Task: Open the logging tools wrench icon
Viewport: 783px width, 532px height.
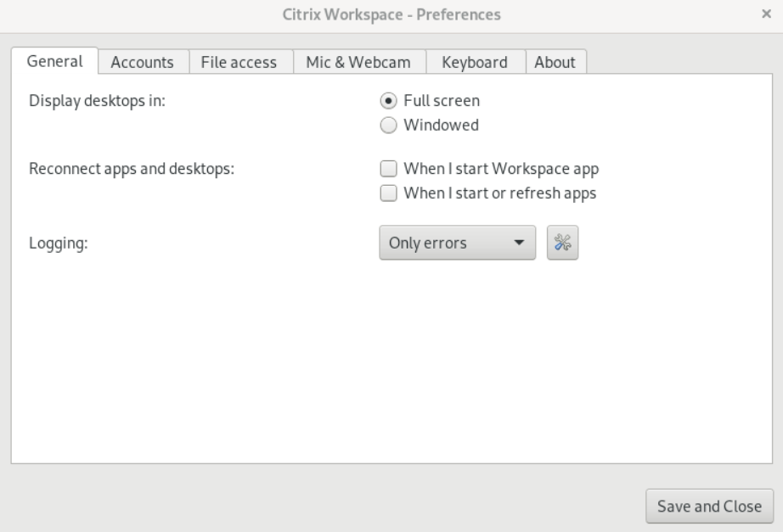Action: 562,243
